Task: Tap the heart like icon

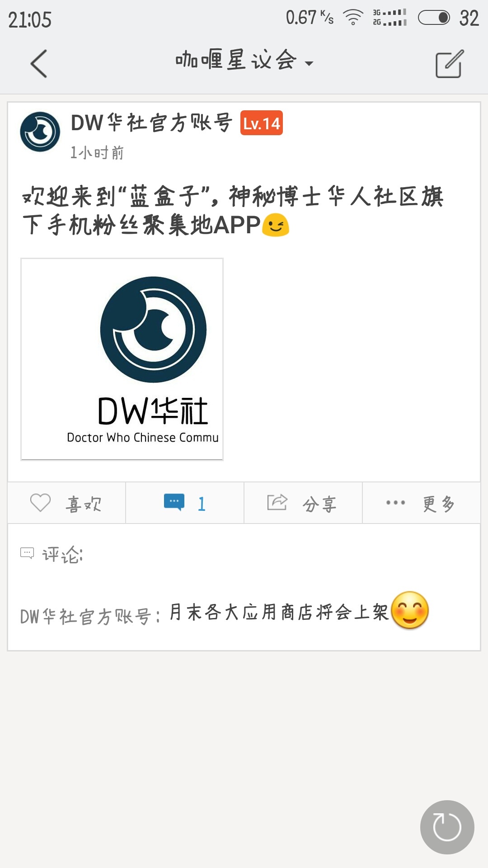Action: (x=40, y=503)
